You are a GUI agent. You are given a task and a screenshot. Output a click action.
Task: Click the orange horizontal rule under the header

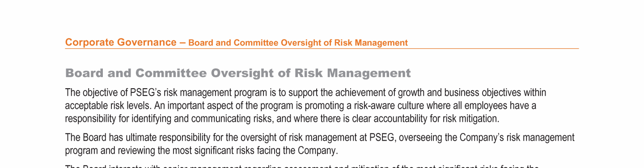tap(322, 48)
